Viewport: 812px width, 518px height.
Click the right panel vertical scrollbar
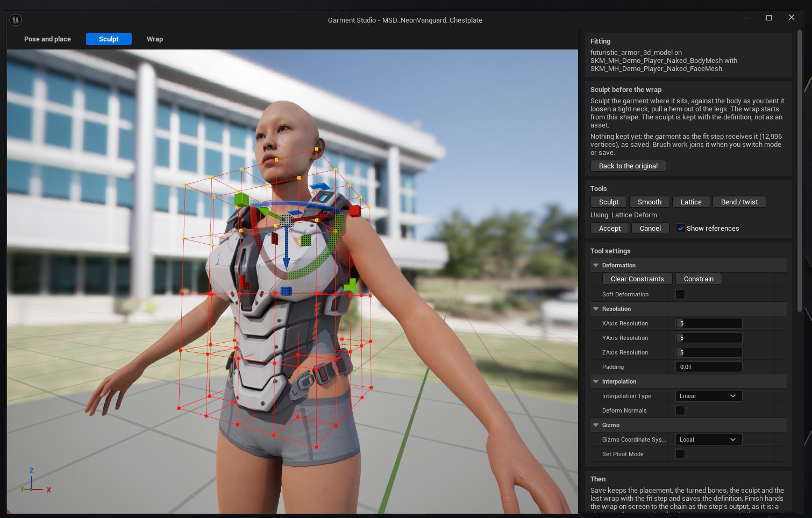800,171
